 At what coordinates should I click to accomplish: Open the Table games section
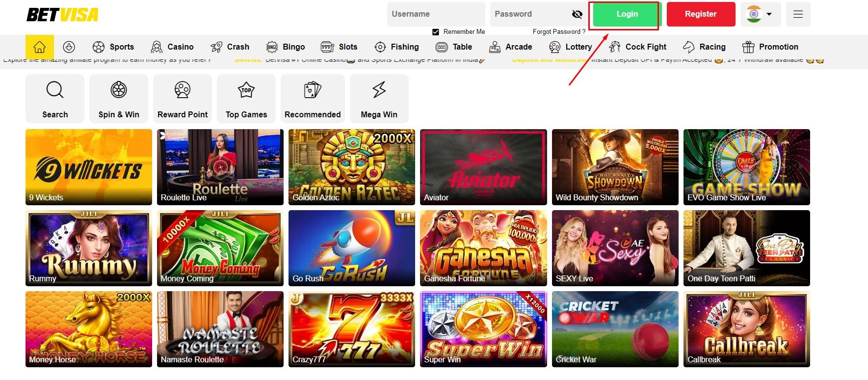pyautogui.click(x=454, y=47)
